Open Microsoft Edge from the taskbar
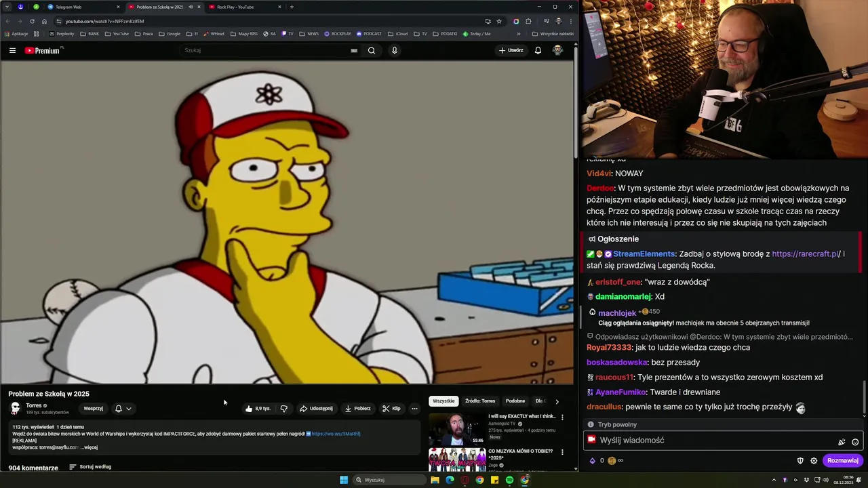Image resolution: width=868 pixels, height=488 pixels. pyautogui.click(x=450, y=480)
